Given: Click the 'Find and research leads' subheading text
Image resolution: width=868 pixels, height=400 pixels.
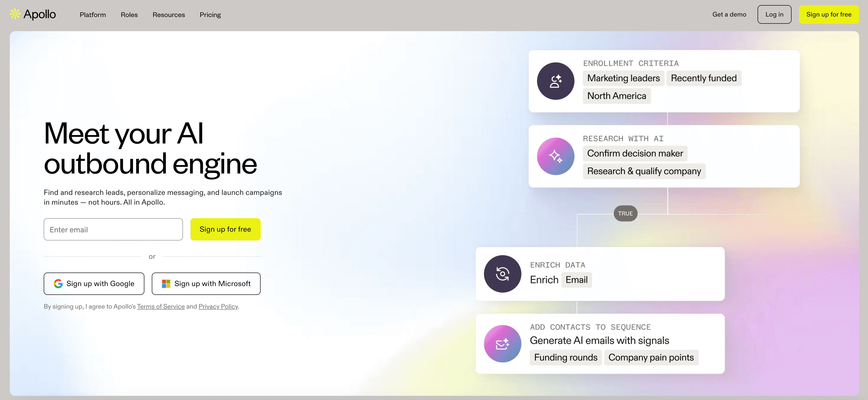Looking at the screenshot, I should tap(163, 197).
